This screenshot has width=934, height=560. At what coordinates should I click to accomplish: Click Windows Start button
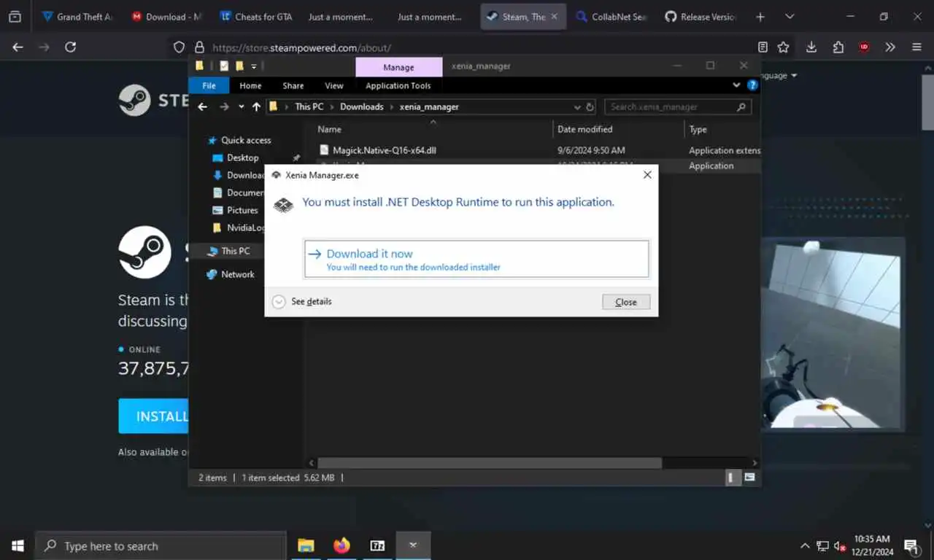[18, 545]
